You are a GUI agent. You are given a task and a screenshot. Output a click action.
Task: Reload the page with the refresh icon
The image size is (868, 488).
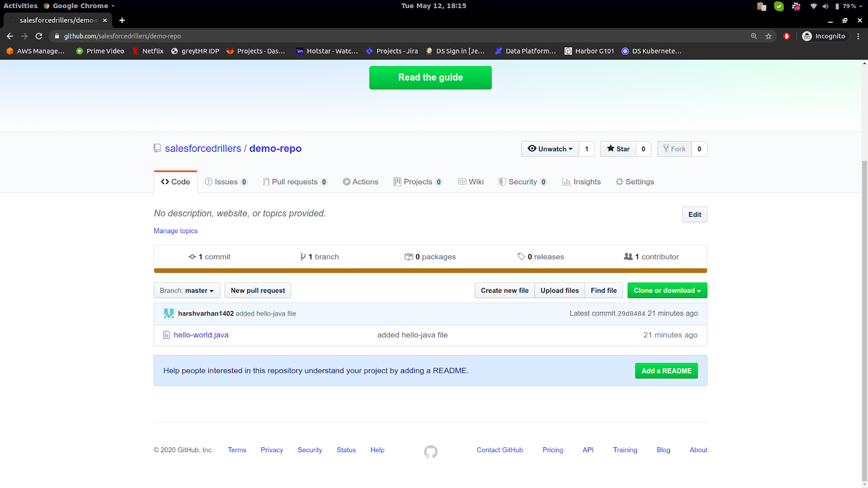tap(39, 36)
